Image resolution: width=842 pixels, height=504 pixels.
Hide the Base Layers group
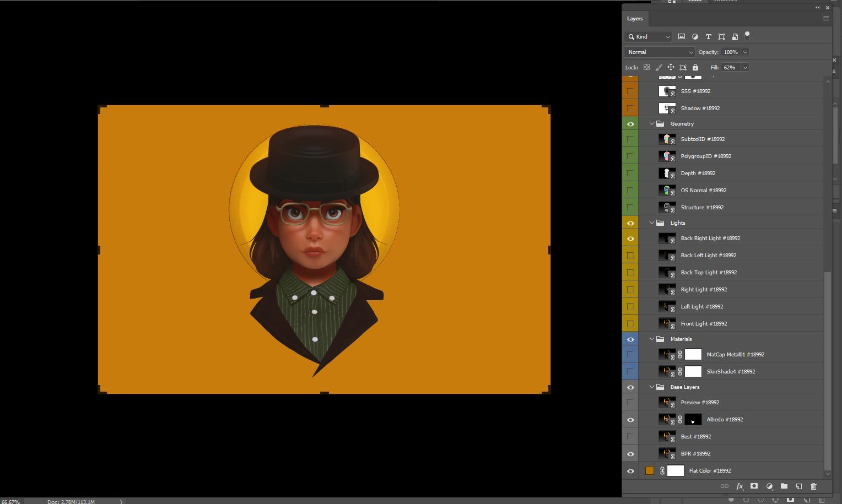(630, 387)
